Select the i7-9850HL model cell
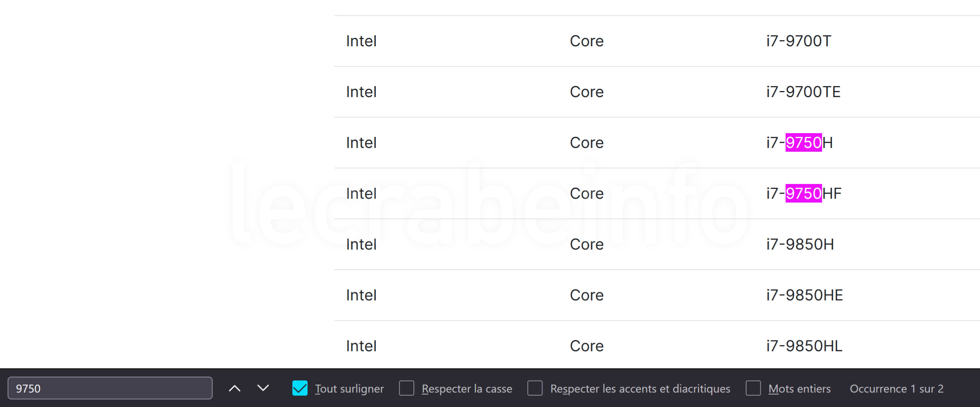 804,346
